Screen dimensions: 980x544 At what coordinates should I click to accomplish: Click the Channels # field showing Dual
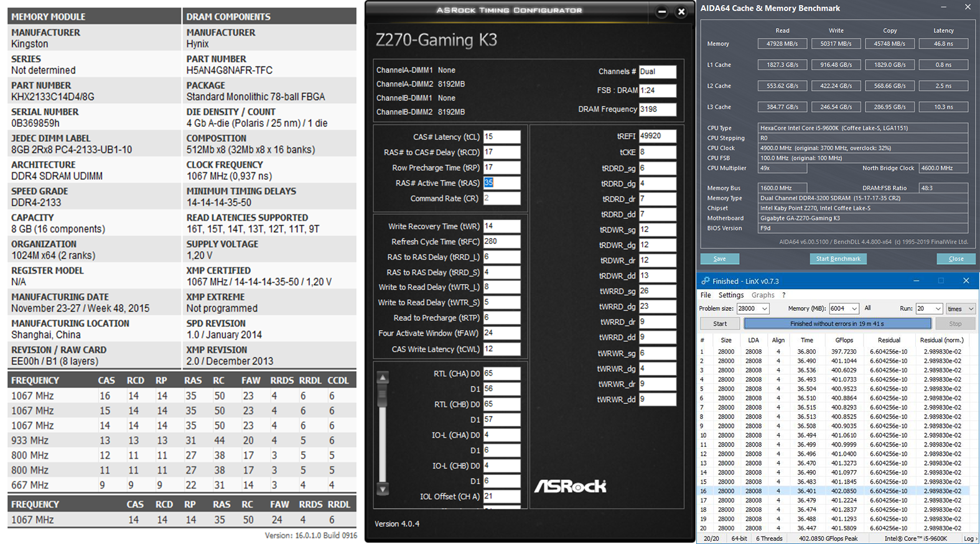tap(657, 72)
